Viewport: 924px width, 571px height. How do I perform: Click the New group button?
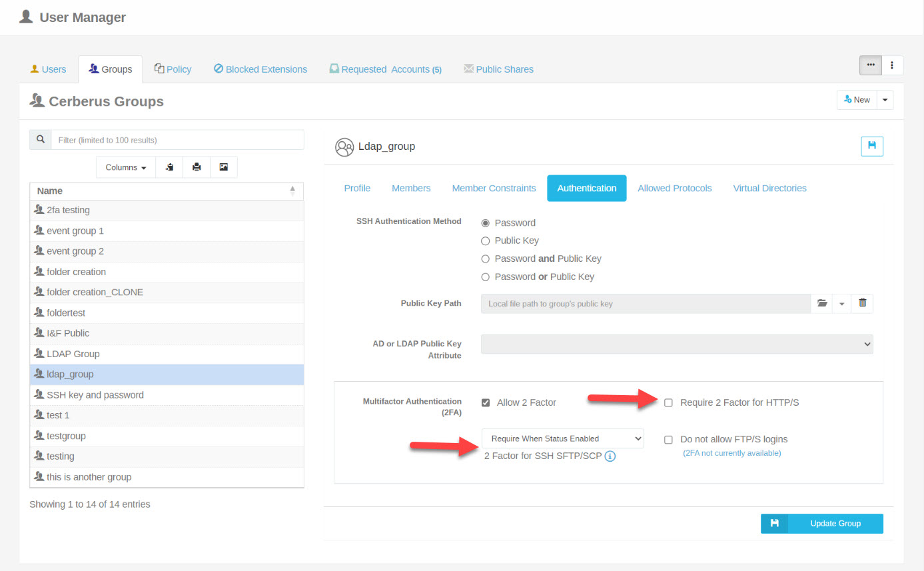857,99
